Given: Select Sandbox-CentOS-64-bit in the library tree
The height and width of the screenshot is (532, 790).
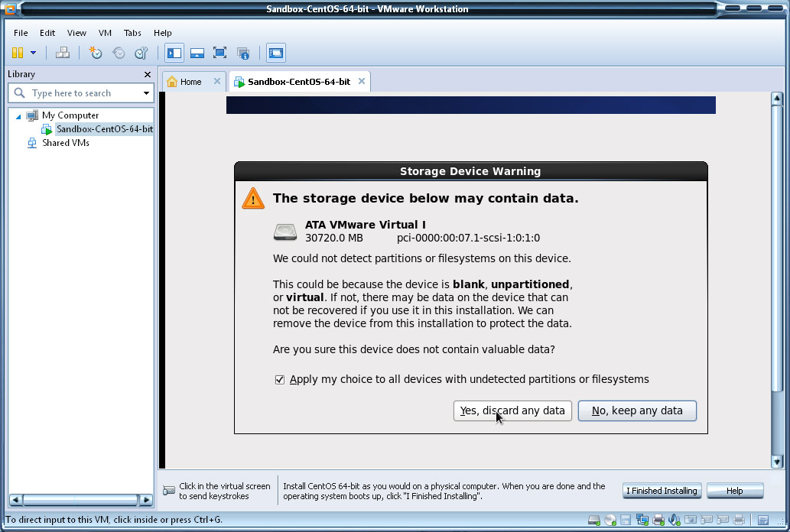Looking at the screenshot, I should tap(104, 129).
